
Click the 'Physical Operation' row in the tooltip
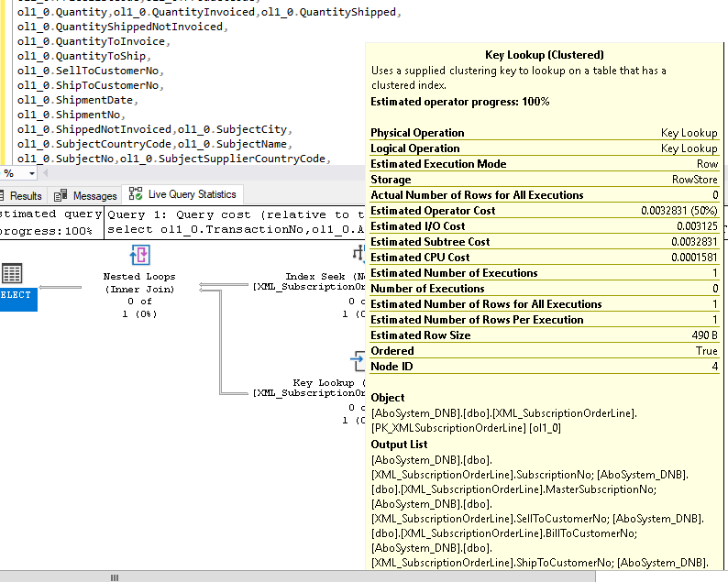[544, 133]
